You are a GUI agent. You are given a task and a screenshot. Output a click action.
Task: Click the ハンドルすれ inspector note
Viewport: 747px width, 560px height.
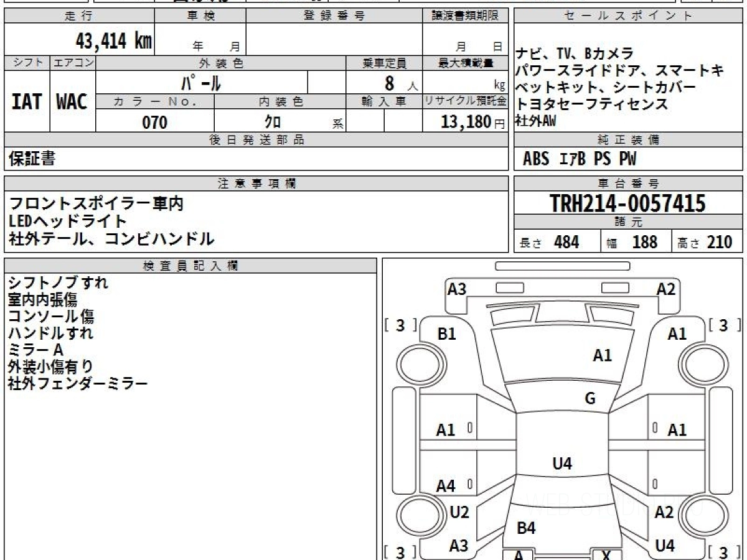tap(50, 333)
